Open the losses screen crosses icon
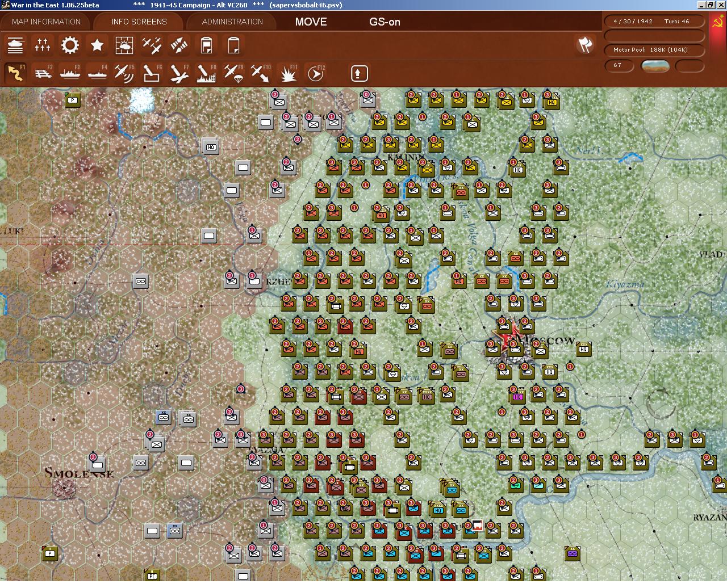Image resolution: width=727 pixels, height=588 pixels. pyautogui.click(x=43, y=45)
